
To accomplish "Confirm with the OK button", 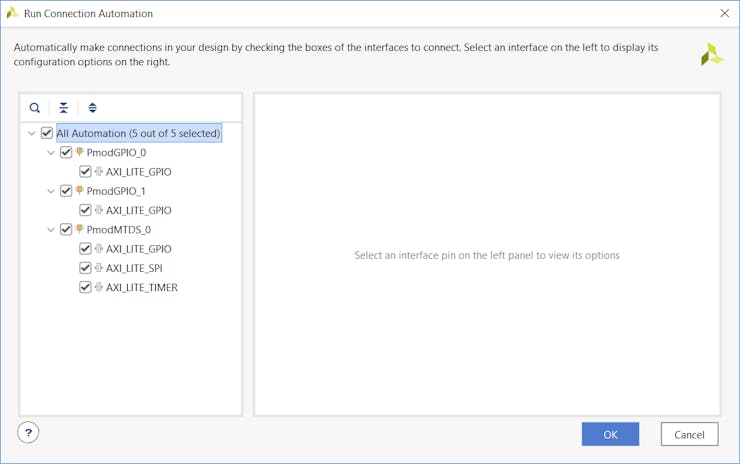I will tap(610, 434).
